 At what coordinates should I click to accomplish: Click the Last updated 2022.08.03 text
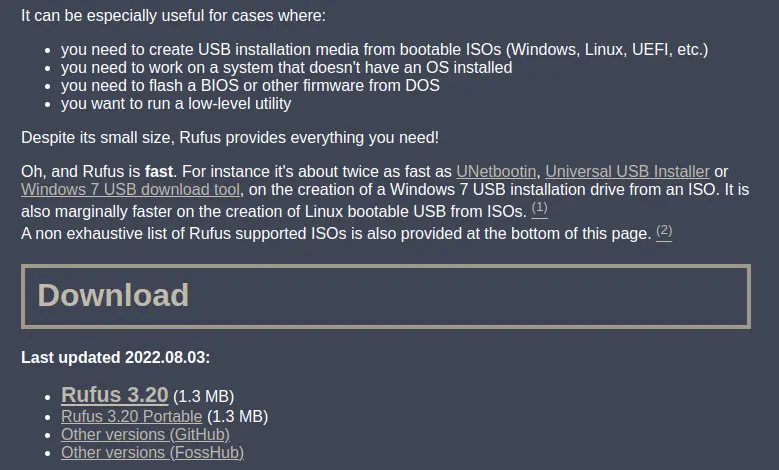(x=115, y=357)
